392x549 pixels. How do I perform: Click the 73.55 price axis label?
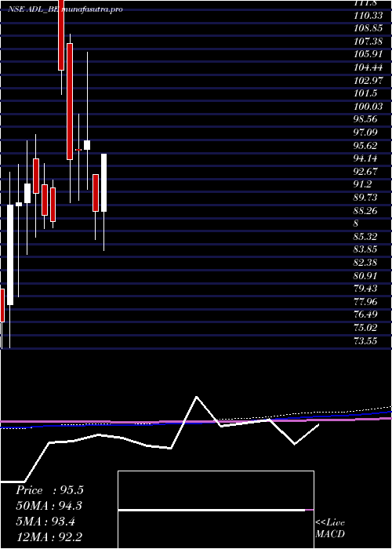click(366, 341)
